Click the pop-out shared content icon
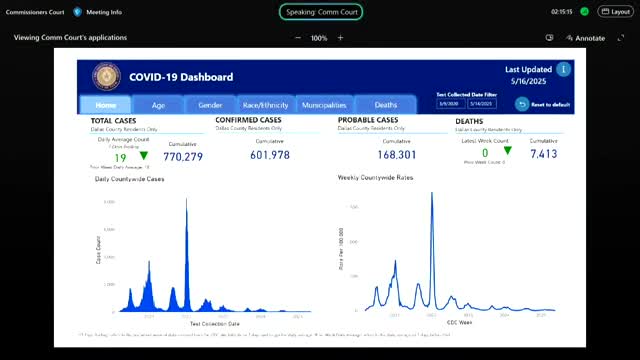The image size is (640, 360). point(549,38)
